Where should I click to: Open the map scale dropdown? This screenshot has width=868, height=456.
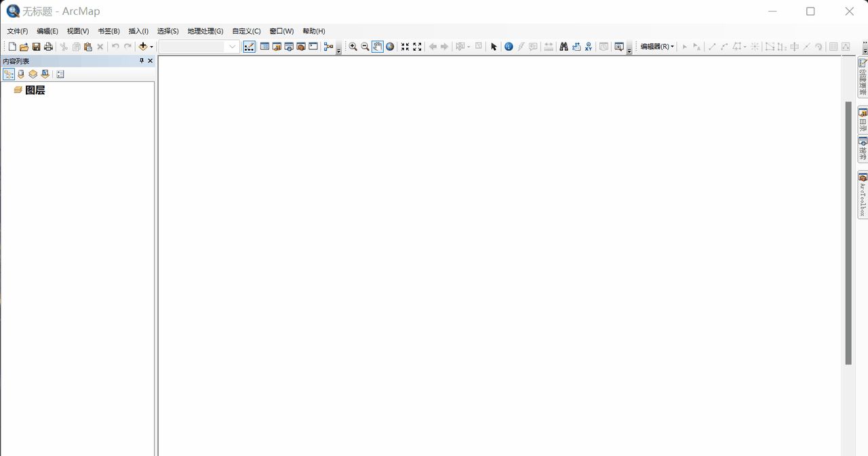[x=233, y=47]
